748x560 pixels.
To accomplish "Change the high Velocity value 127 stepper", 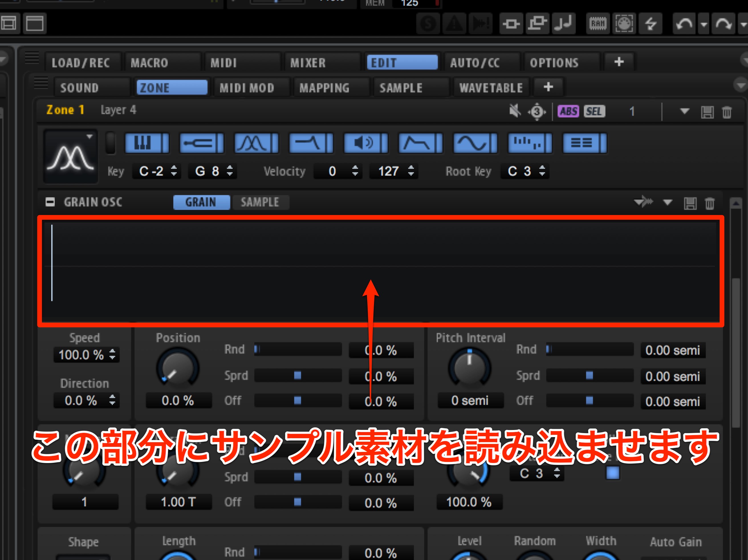I will coord(411,171).
